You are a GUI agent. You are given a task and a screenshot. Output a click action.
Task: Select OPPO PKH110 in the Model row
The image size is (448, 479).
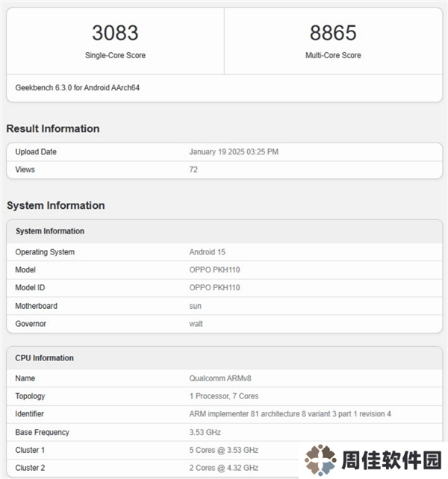pos(214,270)
